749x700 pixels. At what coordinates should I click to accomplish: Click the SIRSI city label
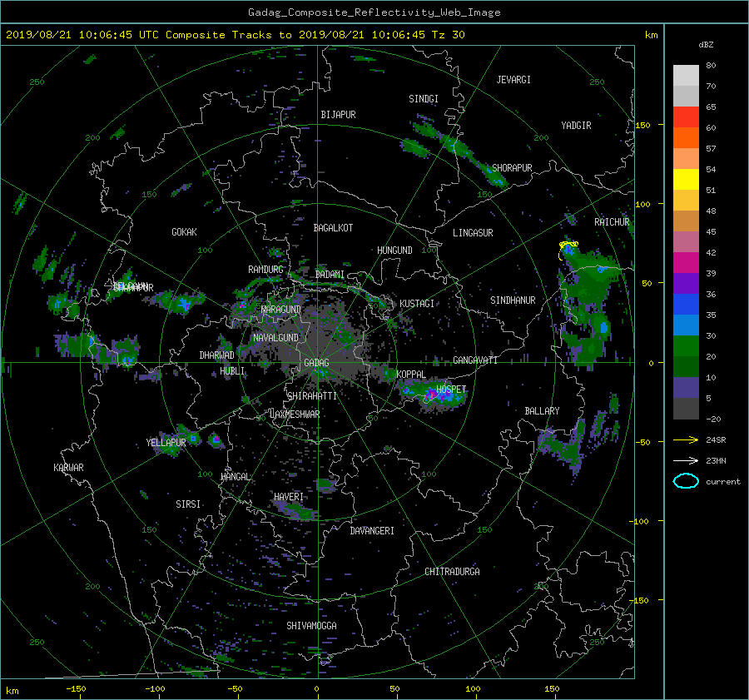[188, 504]
